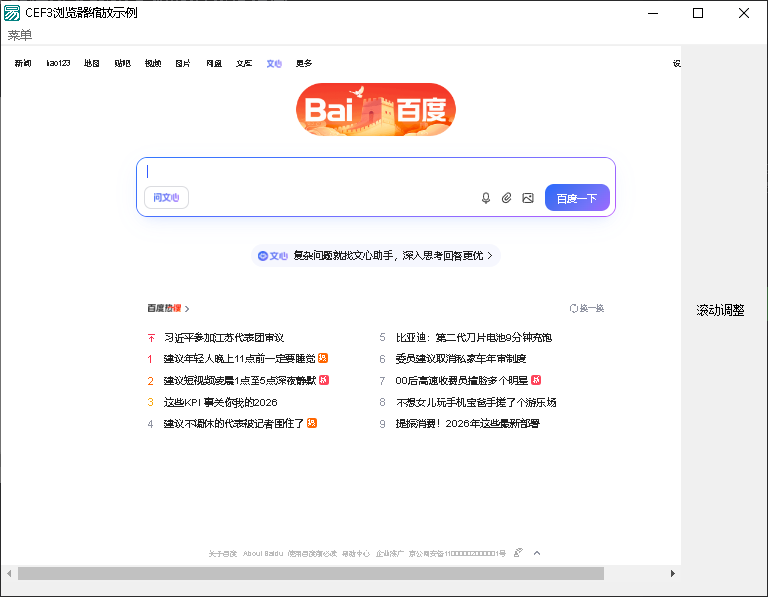The image size is (768, 597).
Task: Toggle the 问文心 mode button
Action: tap(166, 198)
